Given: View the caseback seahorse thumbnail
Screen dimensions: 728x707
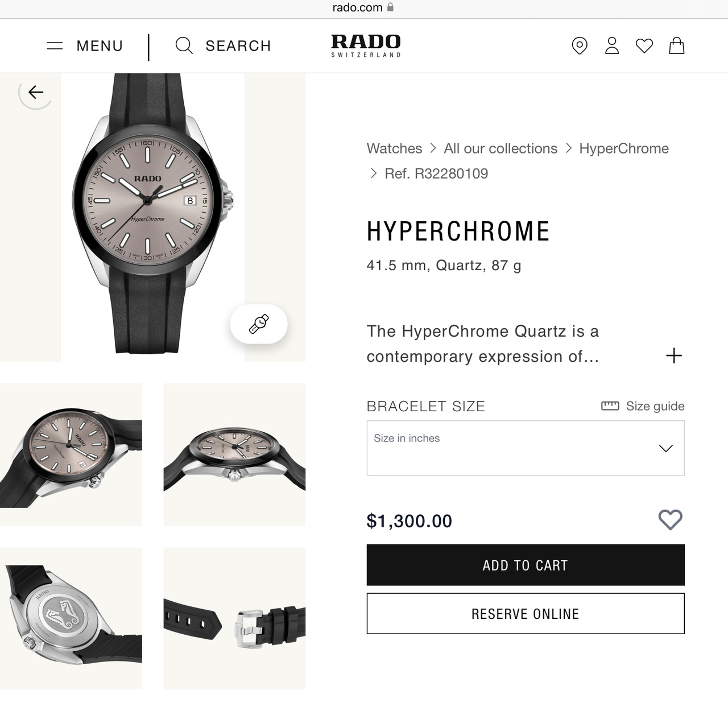Looking at the screenshot, I should [71, 618].
